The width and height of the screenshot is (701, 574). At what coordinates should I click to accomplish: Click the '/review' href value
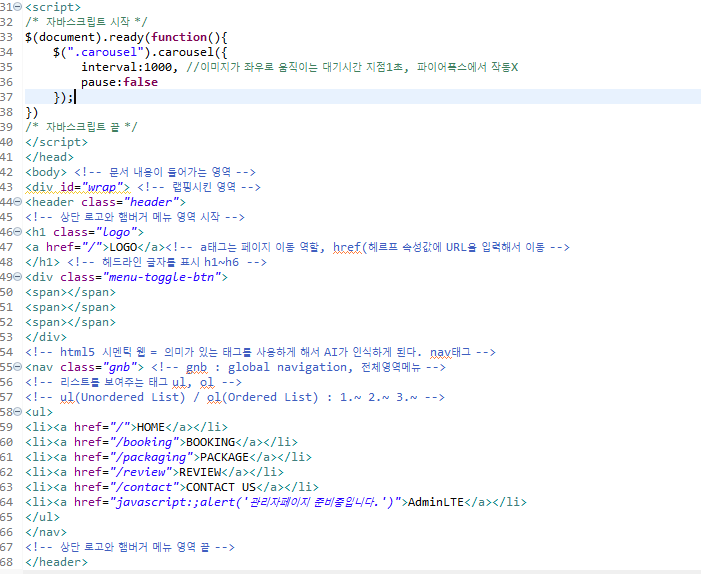[140, 472]
